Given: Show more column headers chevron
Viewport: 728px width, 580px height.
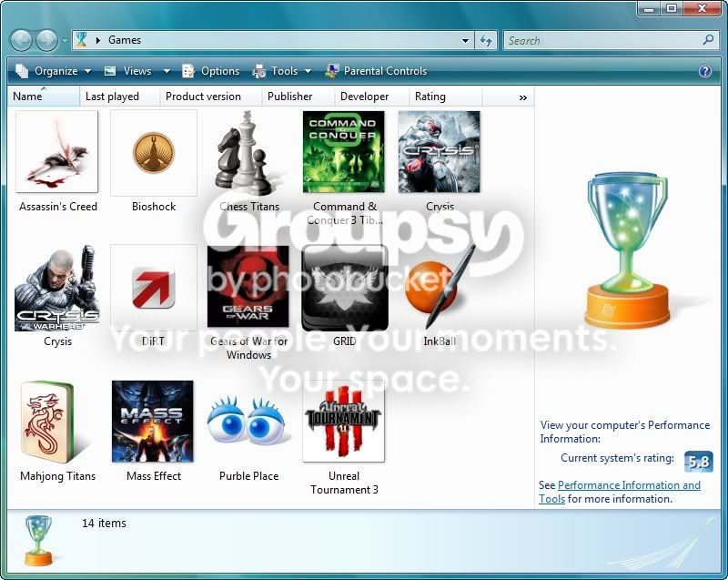Looking at the screenshot, I should (522, 97).
